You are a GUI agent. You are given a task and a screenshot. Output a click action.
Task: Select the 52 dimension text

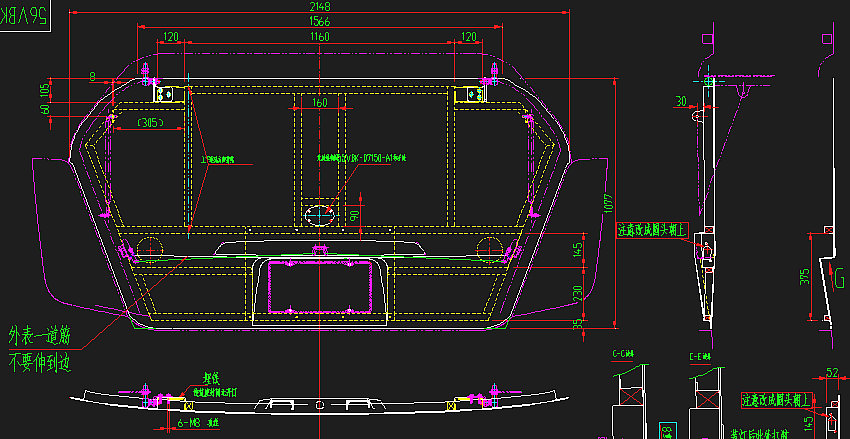click(832, 373)
